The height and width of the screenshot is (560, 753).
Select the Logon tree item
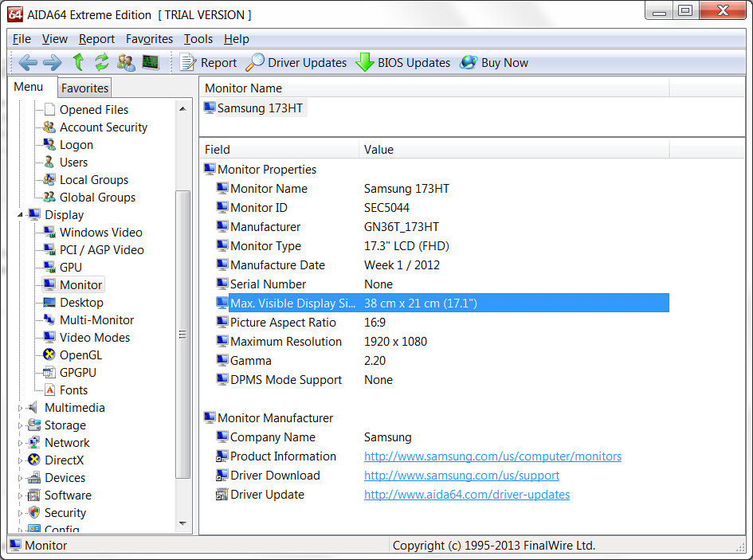coord(76,145)
